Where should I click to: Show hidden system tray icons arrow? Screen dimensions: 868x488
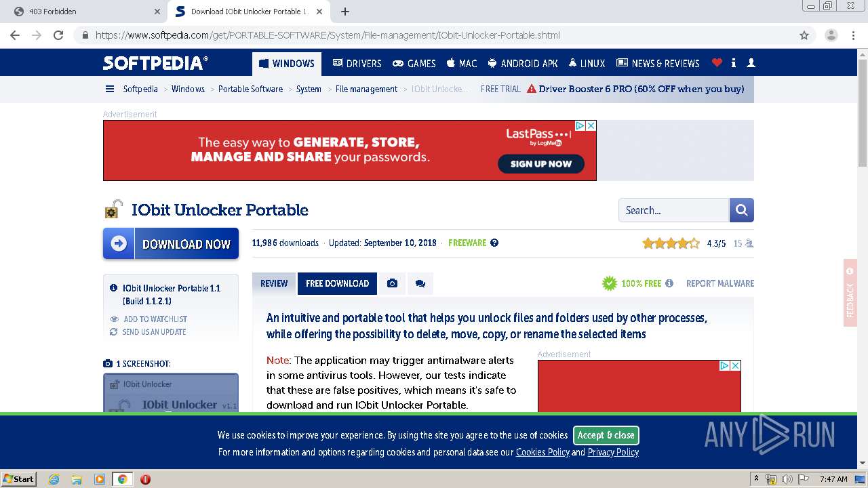(756, 479)
